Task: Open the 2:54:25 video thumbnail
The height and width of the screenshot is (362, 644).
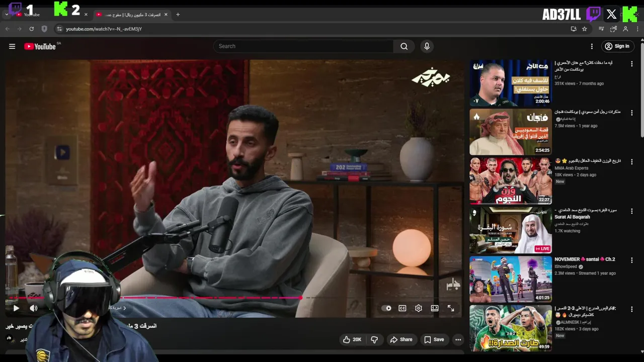Action: click(511, 132)
